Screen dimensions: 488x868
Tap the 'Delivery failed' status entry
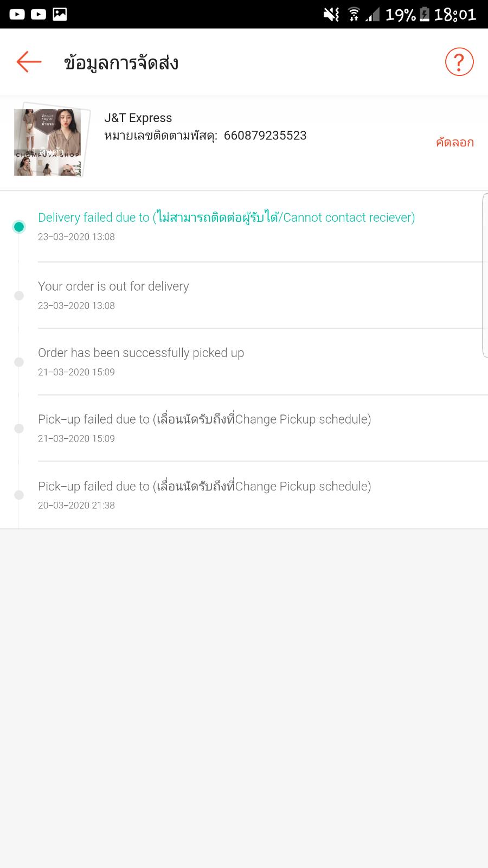click(x=226, y=218)
